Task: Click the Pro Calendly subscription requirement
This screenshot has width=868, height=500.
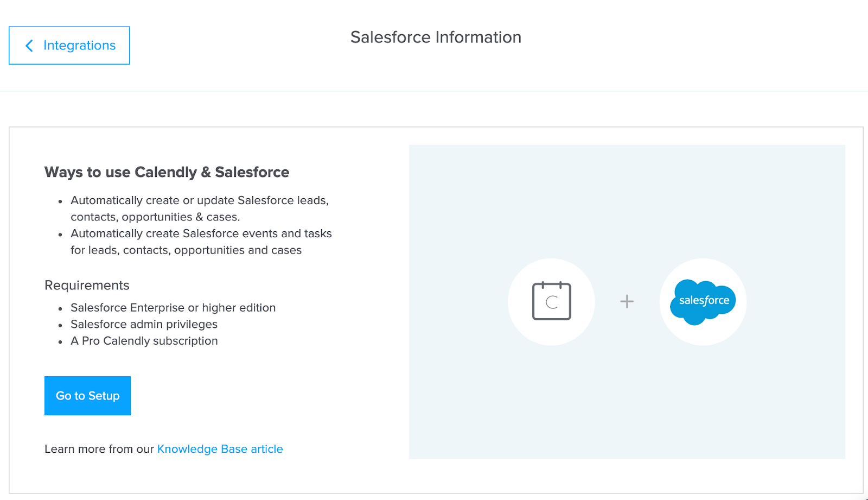Action: click(144, 340)
